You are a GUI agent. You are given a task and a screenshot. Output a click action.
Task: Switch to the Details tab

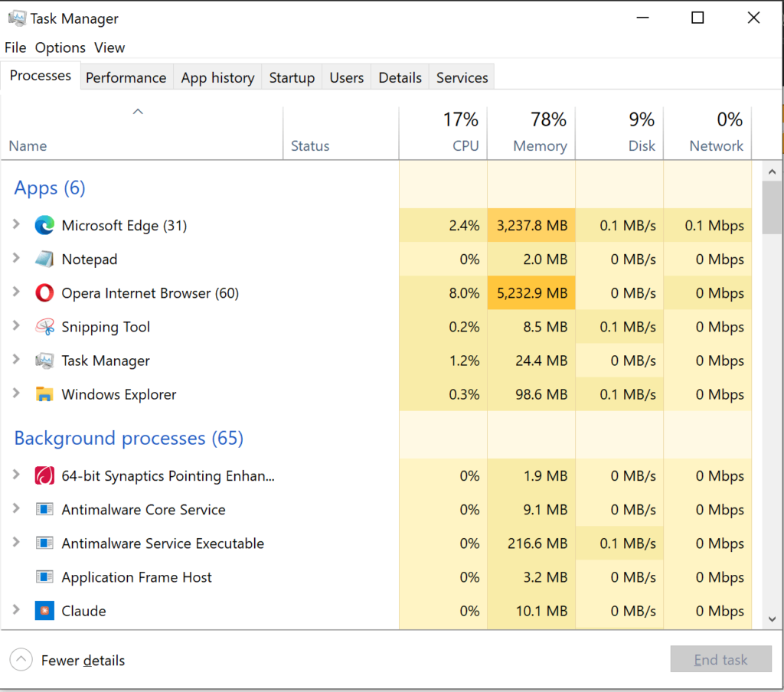coord(400,77)
